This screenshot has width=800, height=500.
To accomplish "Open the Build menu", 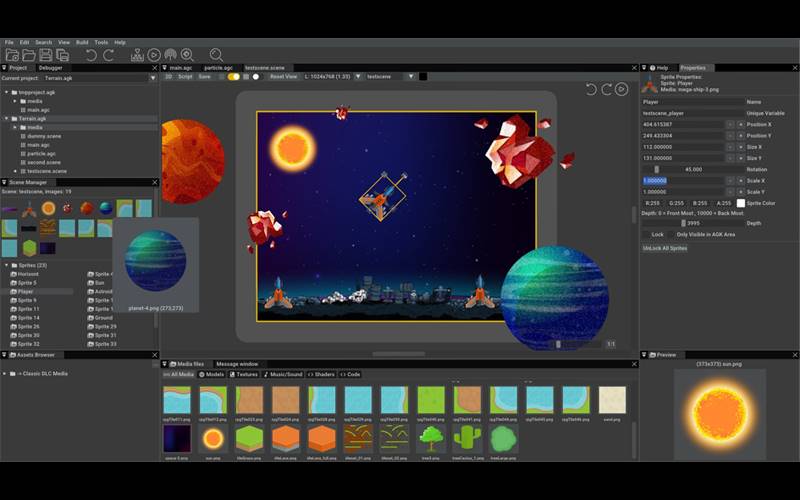I will coord(82,42).
